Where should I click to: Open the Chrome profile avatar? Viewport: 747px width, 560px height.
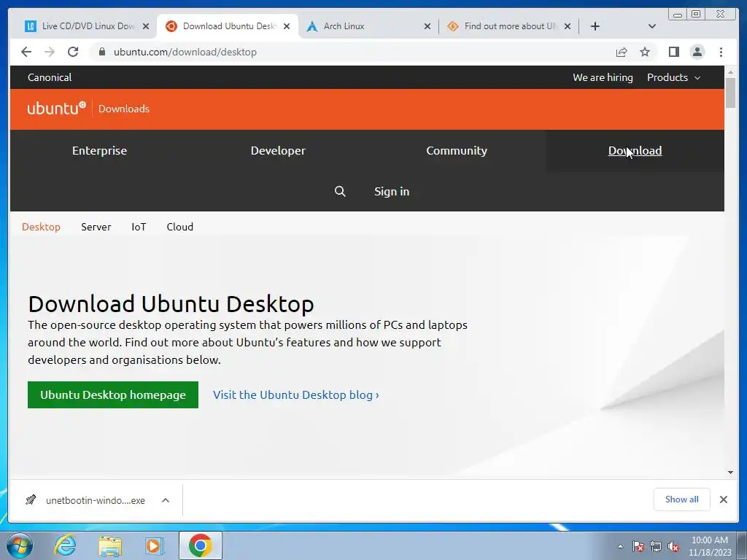[697, 52]
